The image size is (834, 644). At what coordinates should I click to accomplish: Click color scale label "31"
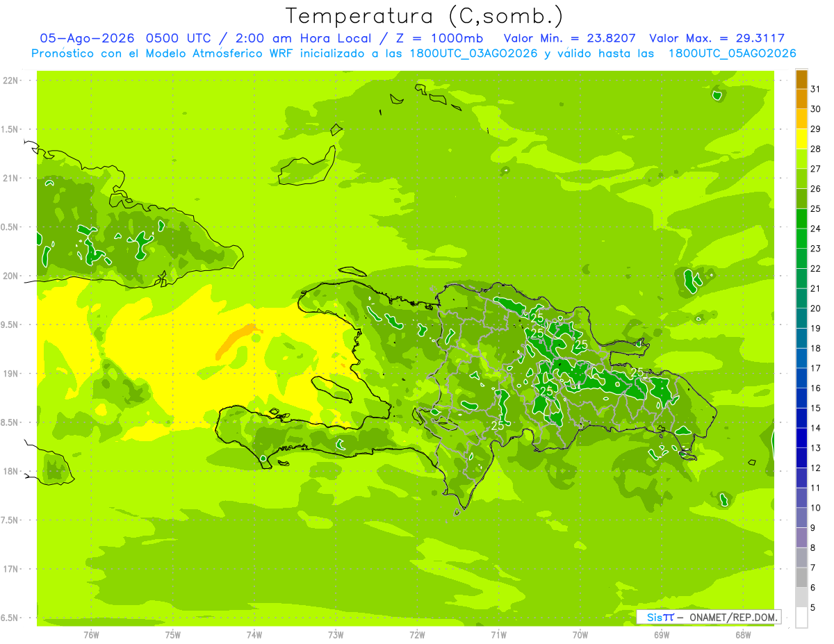[816, 89]
